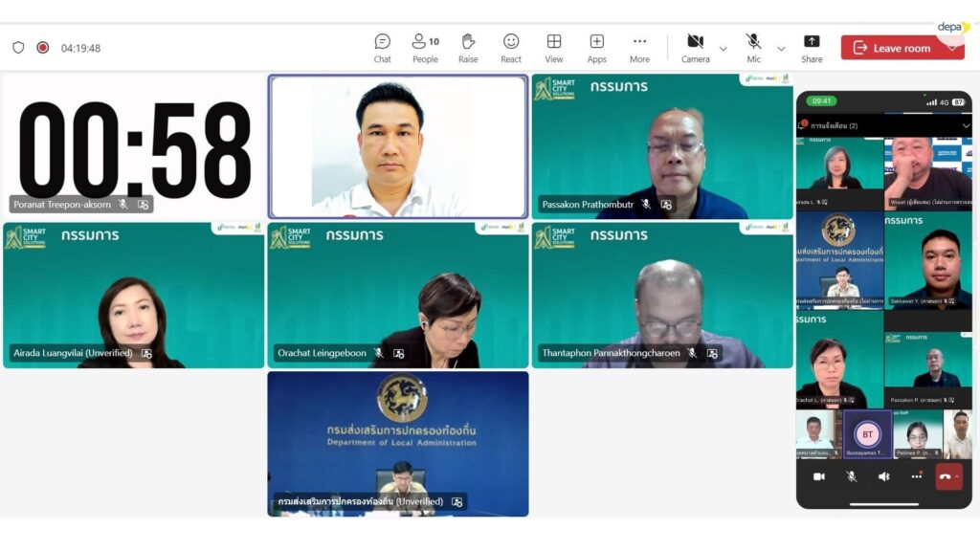Click the shield security icon
The image size is (980, 551).
pos(18,48)
